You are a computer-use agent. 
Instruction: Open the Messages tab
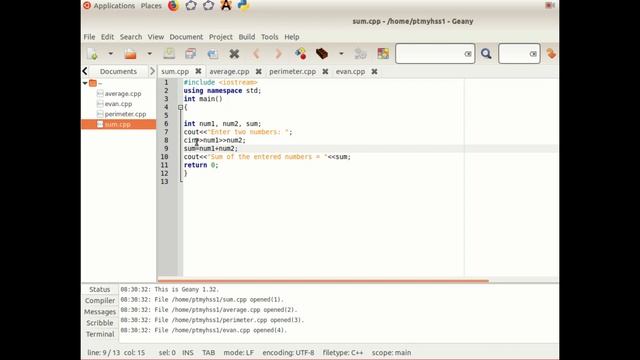100,312
